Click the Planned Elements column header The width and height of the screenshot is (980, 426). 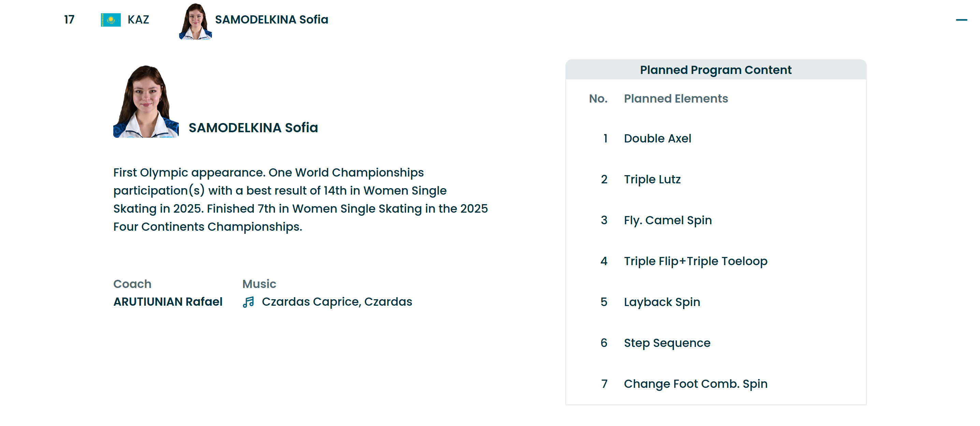point(676,99)
